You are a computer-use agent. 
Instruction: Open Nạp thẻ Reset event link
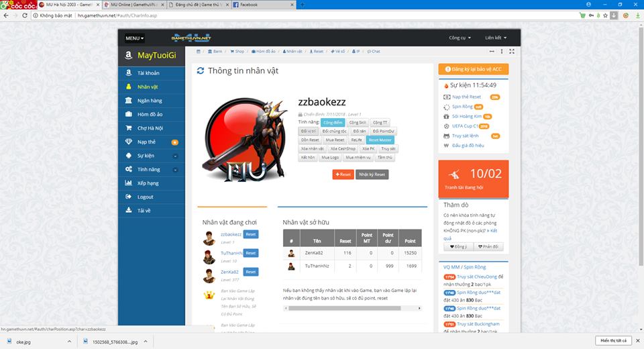click(x=466, y=97)
